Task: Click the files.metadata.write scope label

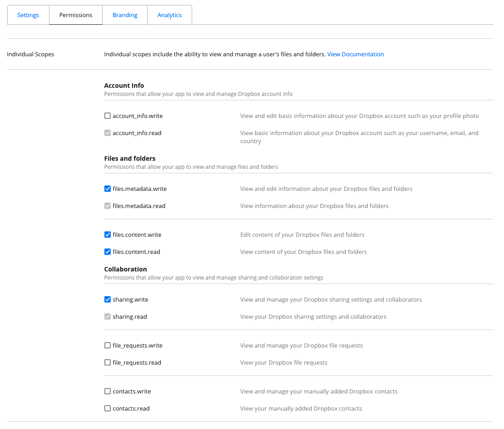Action: 139,189
